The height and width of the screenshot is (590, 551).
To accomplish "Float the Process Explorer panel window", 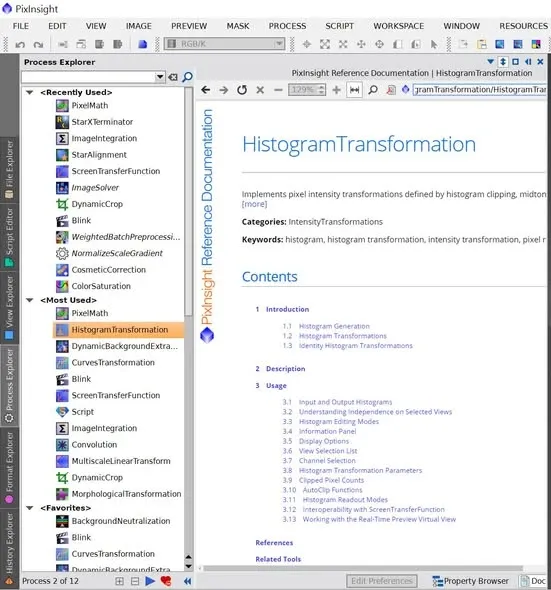I will pyautogui.click(x=515, y=61).
